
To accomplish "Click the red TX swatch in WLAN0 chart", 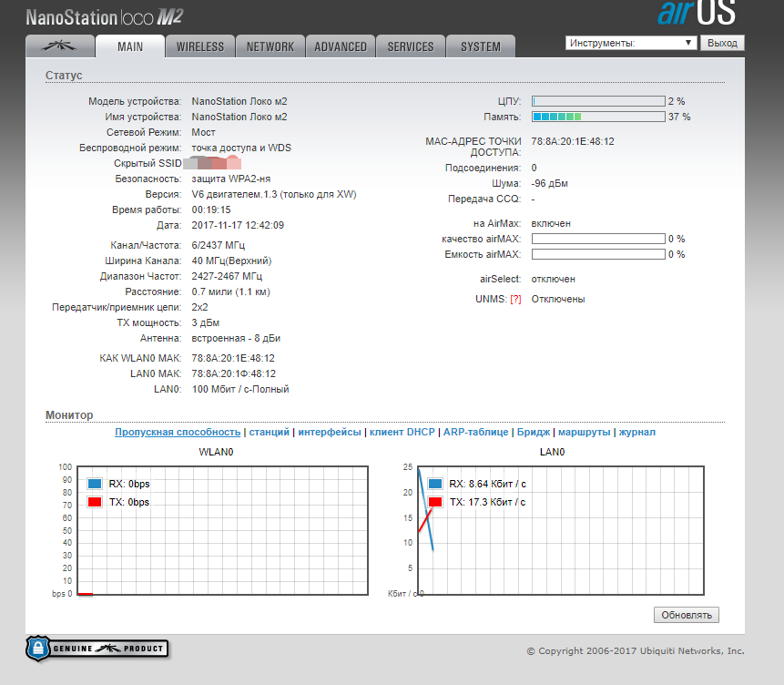I will (x=95, y=502).
